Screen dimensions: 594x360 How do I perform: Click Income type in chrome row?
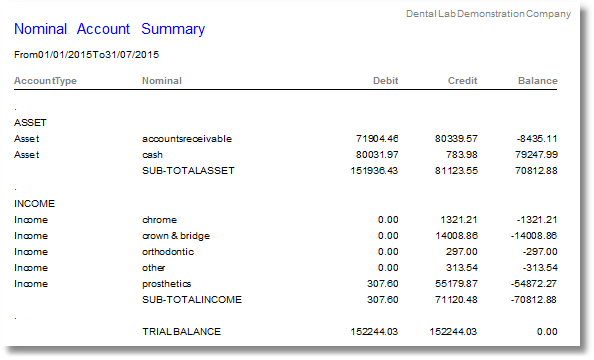point(31,220)
